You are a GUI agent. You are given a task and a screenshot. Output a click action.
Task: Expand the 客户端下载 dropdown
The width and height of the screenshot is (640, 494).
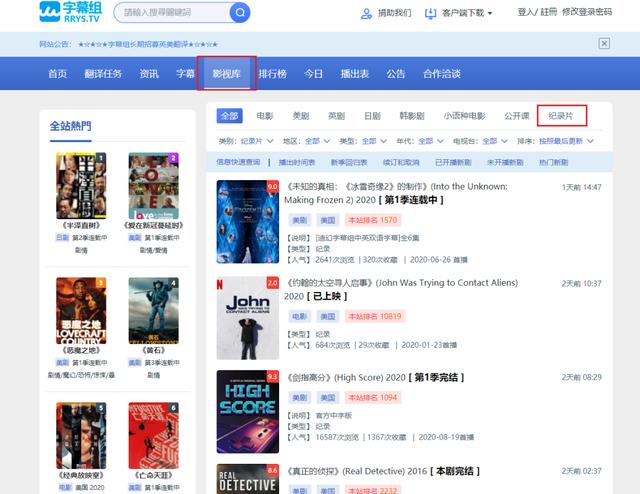[467, 13]
